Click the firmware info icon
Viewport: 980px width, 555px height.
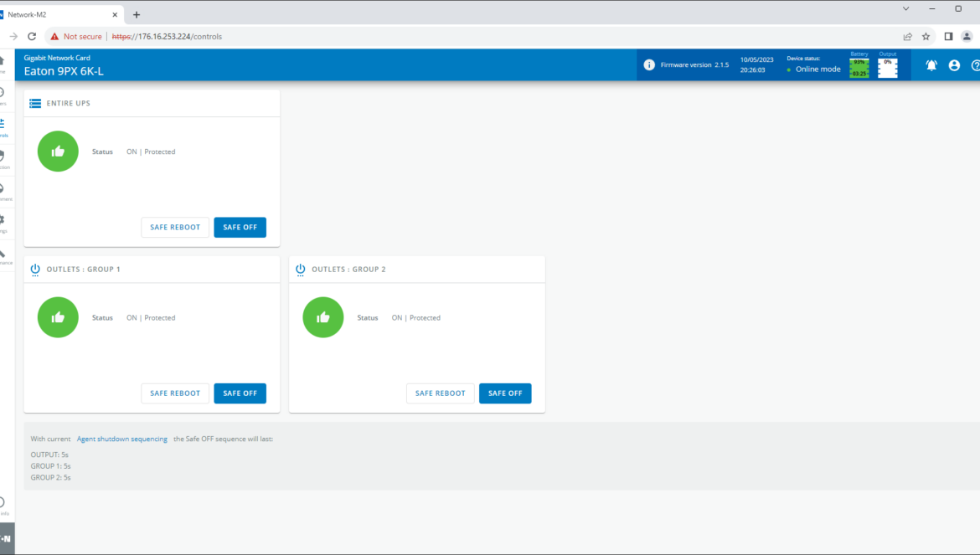(x=649, y=65)
